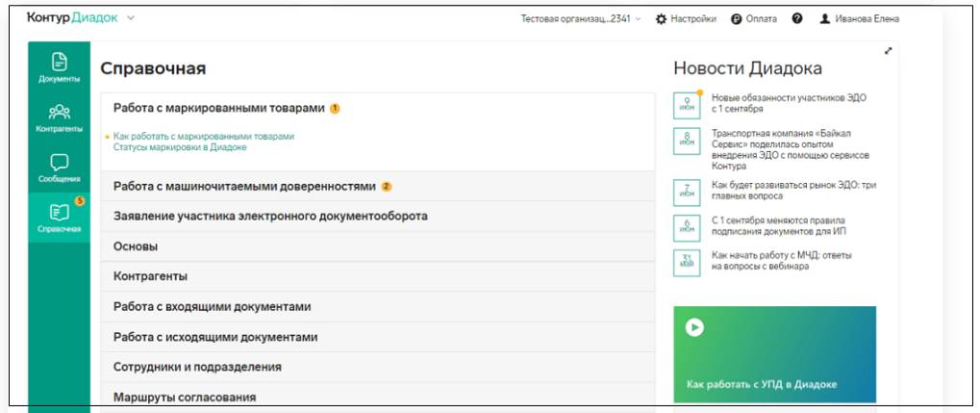Click the 7 июн news date badge
The image size is (980, 413).
point(687,193)
